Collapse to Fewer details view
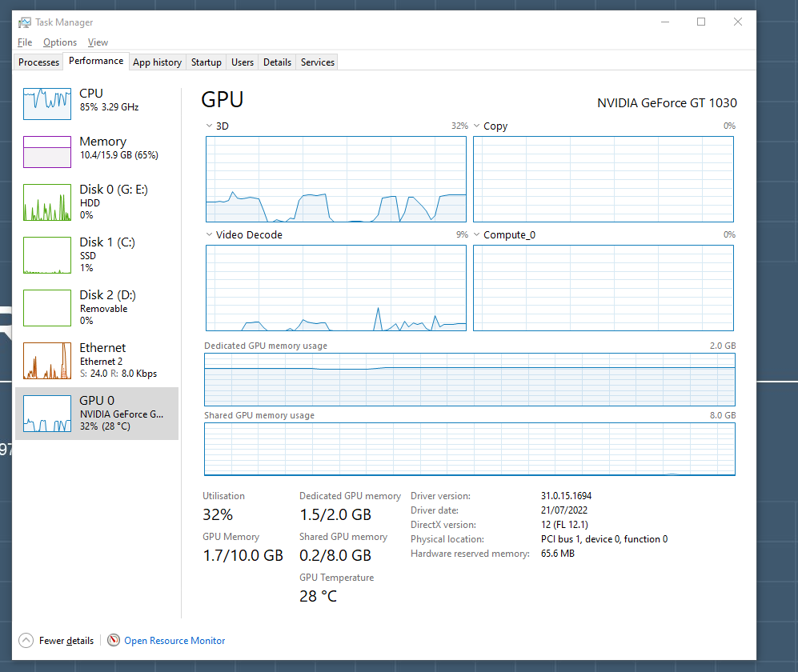This screenshot has width=798, height=672. point(56,640)
